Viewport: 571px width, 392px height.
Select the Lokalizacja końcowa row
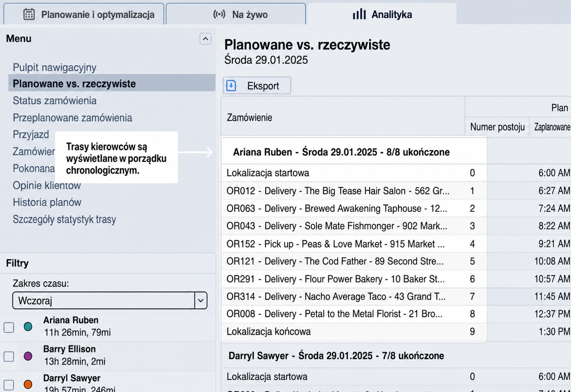(x=354, y=332)
